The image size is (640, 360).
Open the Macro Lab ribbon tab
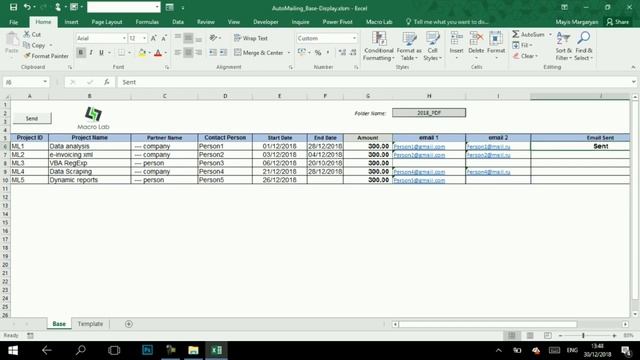tap(379, 22)
